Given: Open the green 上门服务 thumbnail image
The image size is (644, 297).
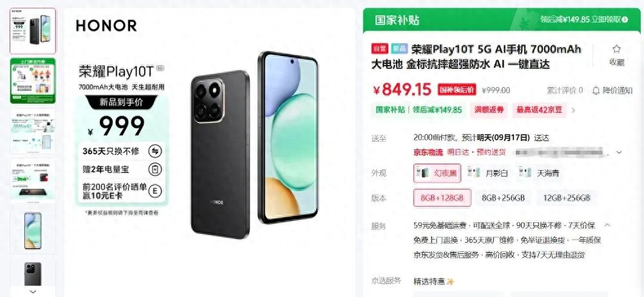Looking at the screenshot, I should (x=33, y=81).
